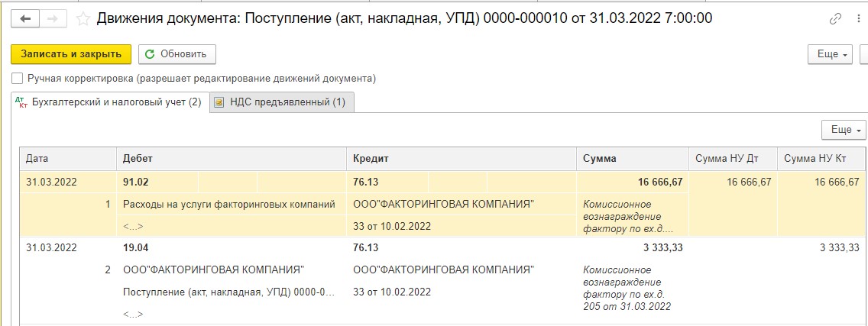Copy link using the chain icon

(x=835, y=19)
